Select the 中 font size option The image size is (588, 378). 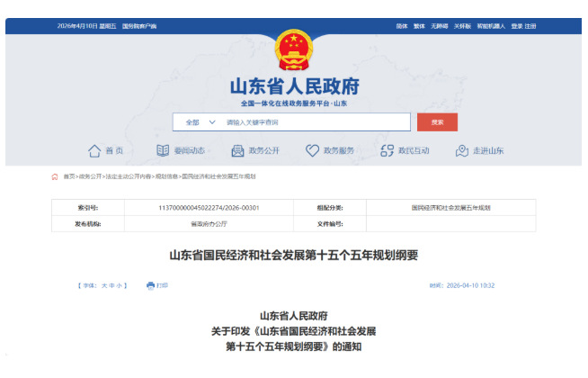pyautogui.click(x=112, y=285)
